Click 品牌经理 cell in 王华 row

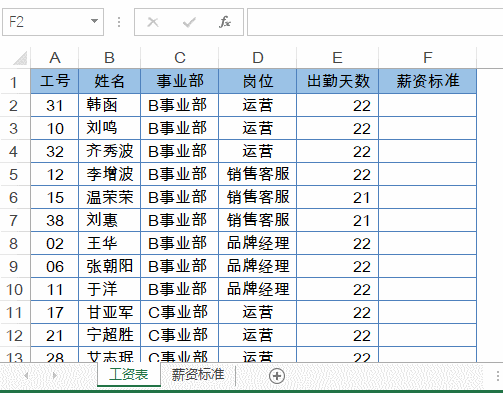click(x=258, y=243)
